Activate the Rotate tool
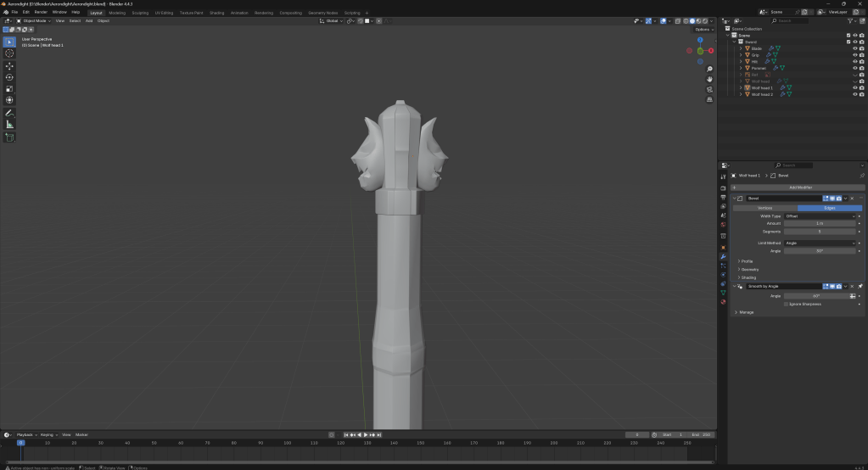The image size is (868, 470). pyautogui.click(x=9, y=77)
